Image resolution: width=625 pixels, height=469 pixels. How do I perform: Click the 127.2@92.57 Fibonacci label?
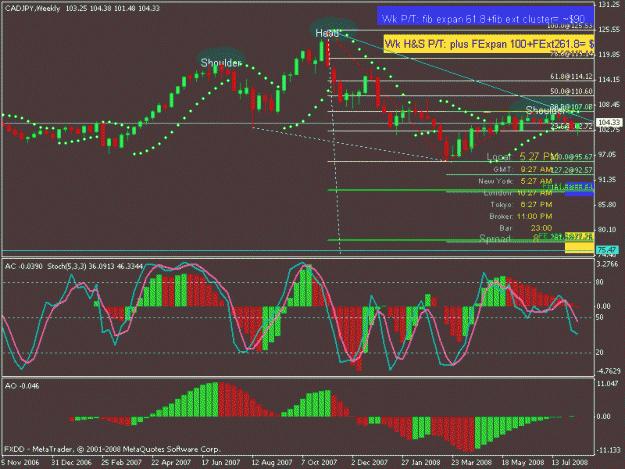572,170
